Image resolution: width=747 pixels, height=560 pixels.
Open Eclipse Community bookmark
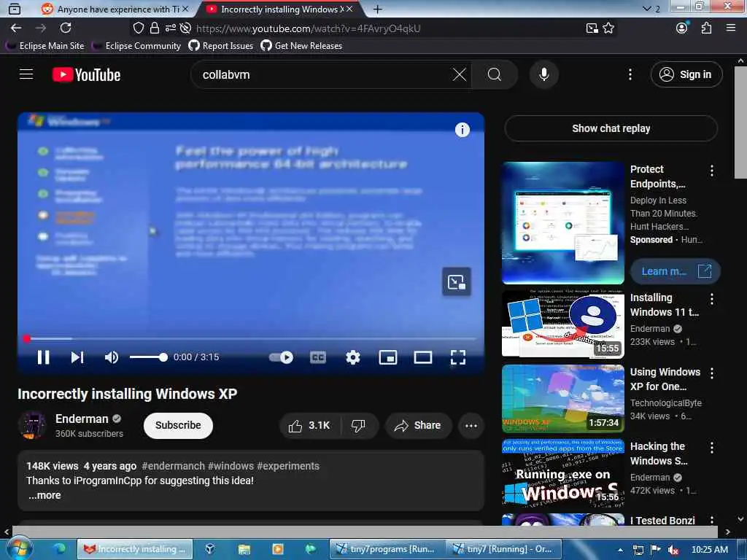tap(137, 46)
